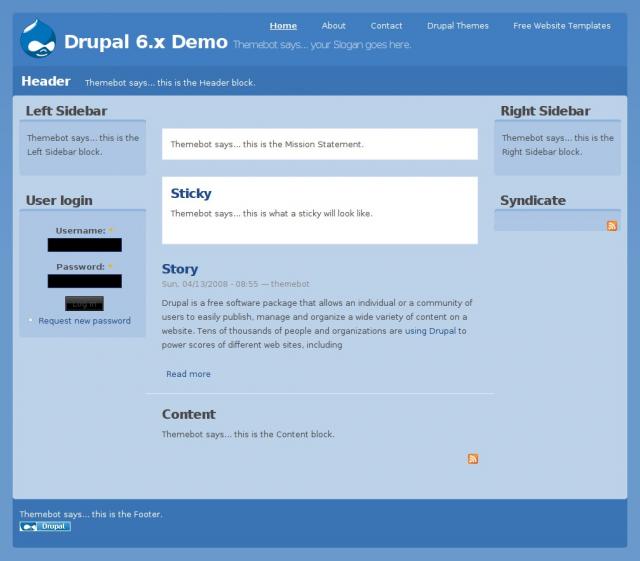Screen dimensions: 640x561
Task: Open Drupal Themes navigation link
Action: click(458, 26)
